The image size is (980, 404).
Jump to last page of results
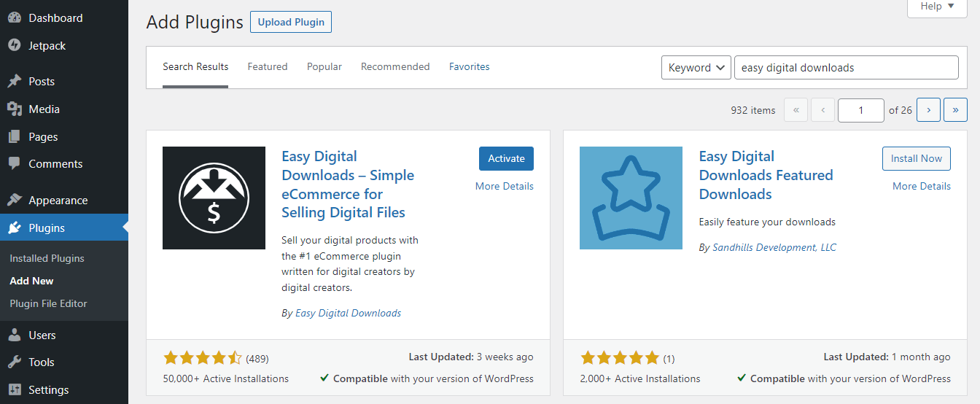point(955,110)
